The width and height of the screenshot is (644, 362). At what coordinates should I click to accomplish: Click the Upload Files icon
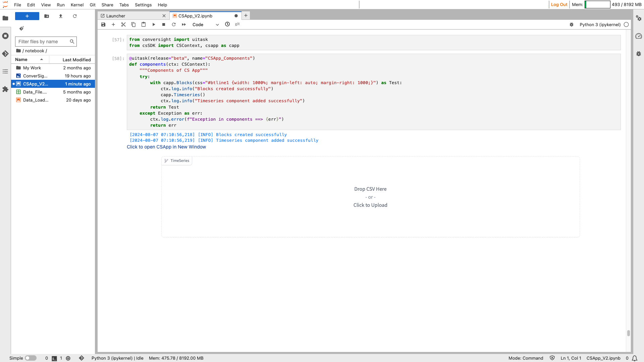coord(61,16)
